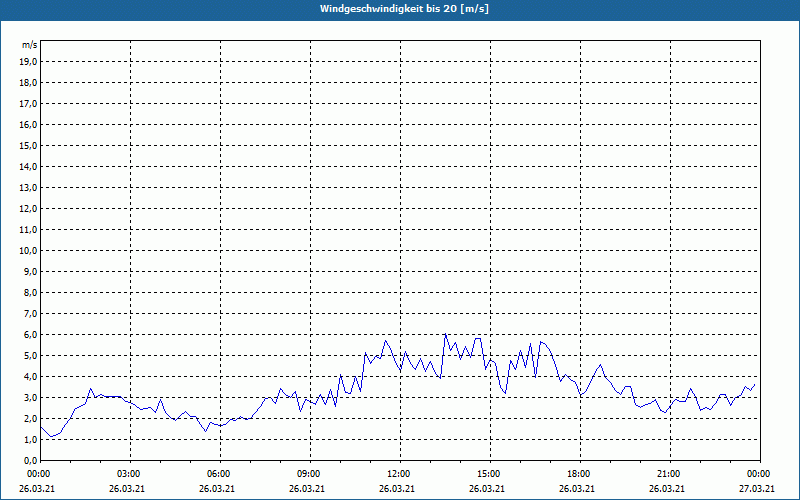Select the 15,0 y-axis value
Image resolution: width=800 pixels, height=500 pixels.
coord(28,145)
